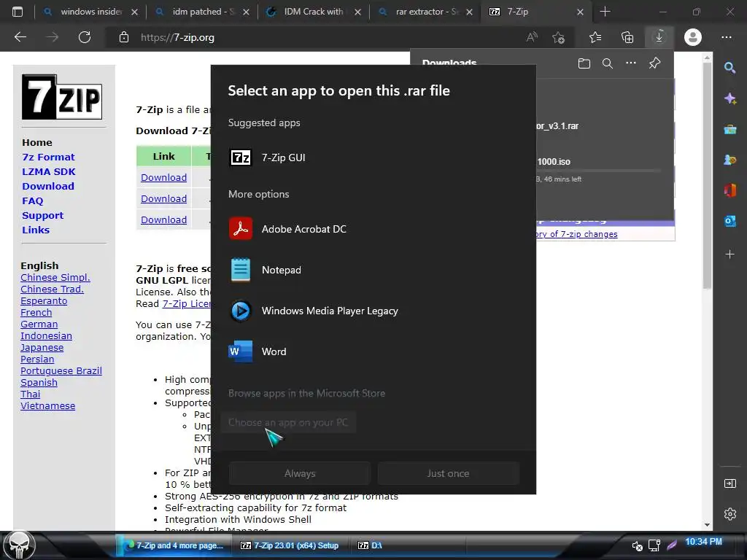Click muted volume tray icon

(x=637, y=546)
